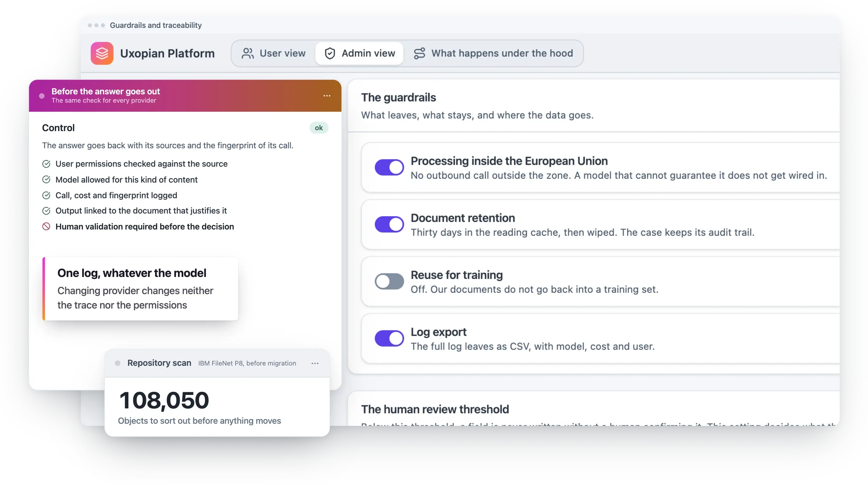Viewport: 868px width, 485px height.
Task: Switch to the User view tab
Action: coord(274,53)
